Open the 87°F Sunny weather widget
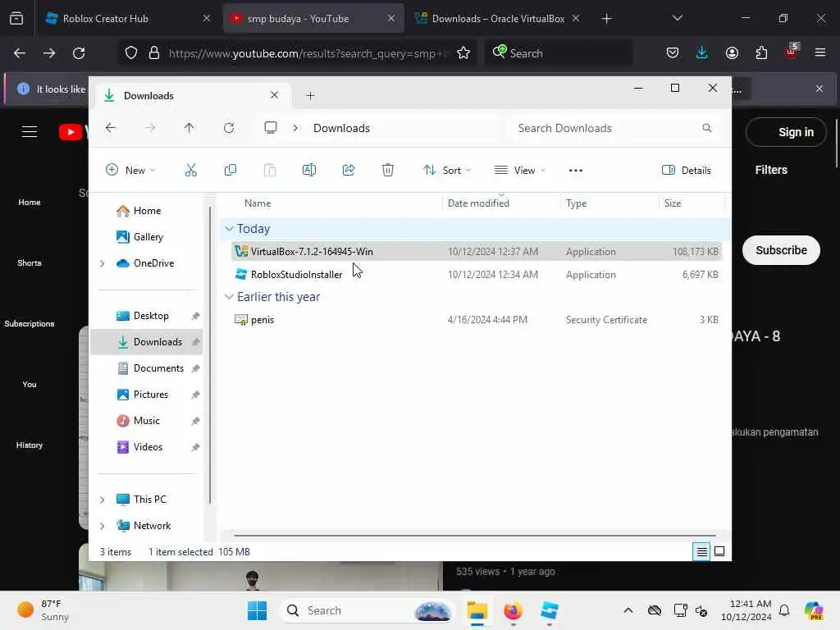Image resolution: width=840 pixels, height=630 pixels. (43, 610)
